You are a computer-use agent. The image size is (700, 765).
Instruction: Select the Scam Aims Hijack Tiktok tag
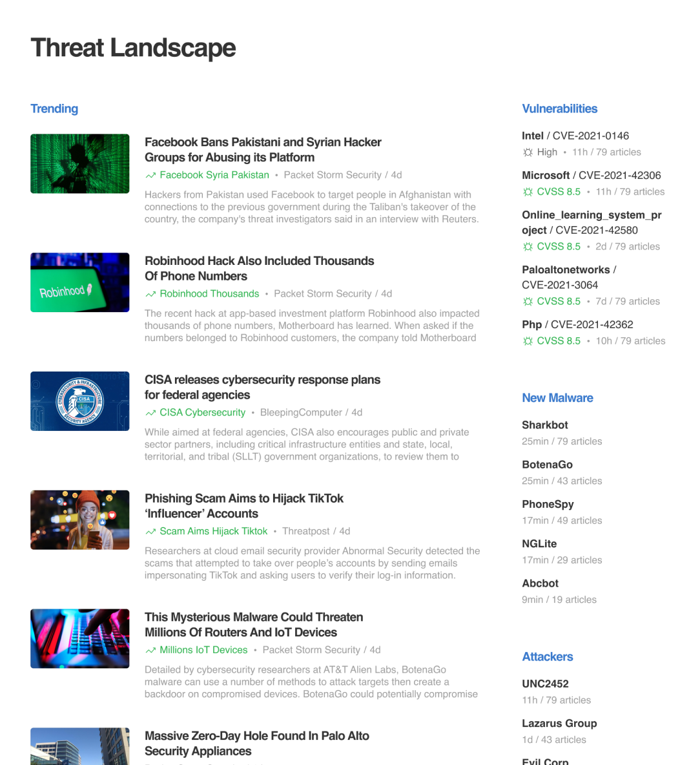coord(214,531)
